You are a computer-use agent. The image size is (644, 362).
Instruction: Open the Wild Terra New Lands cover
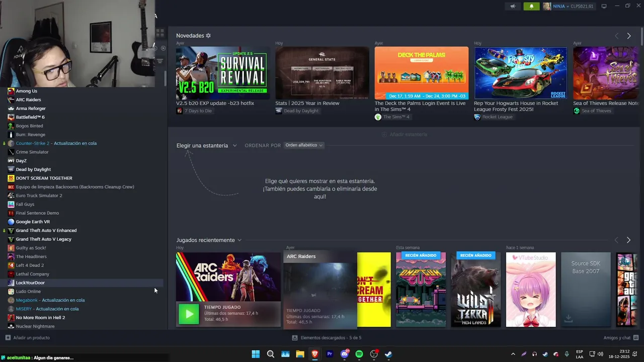(475, 290)
